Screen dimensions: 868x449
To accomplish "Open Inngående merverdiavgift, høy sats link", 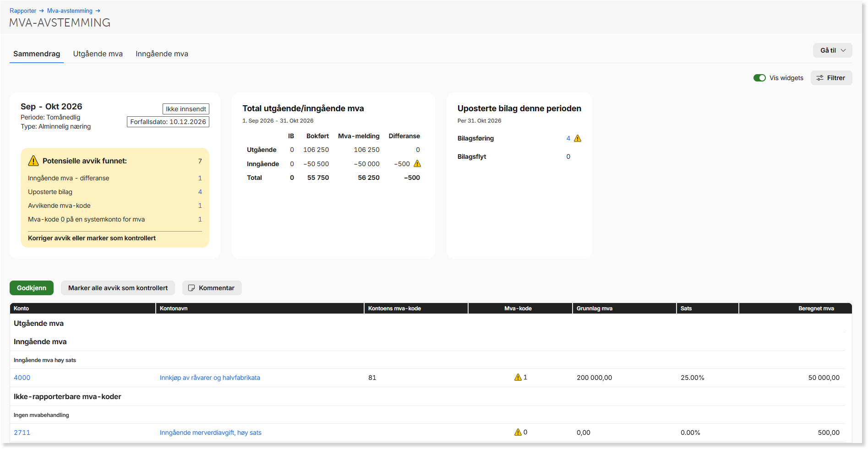I will [x=211, y=433].
